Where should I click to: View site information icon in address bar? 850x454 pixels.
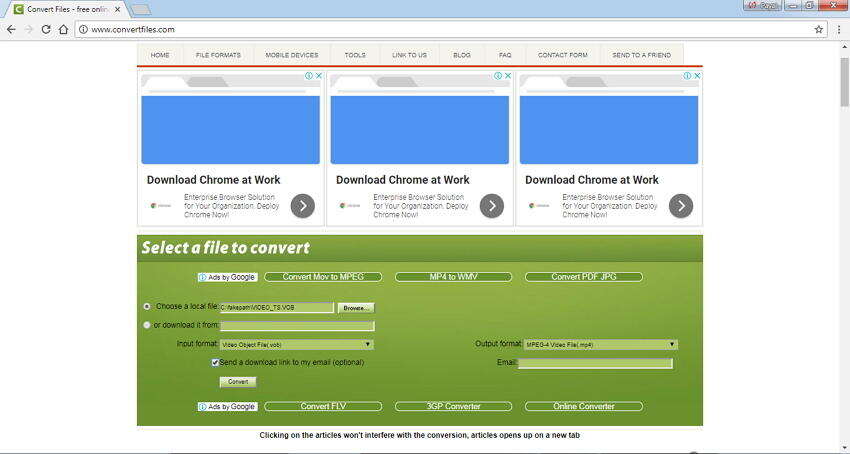83,29
